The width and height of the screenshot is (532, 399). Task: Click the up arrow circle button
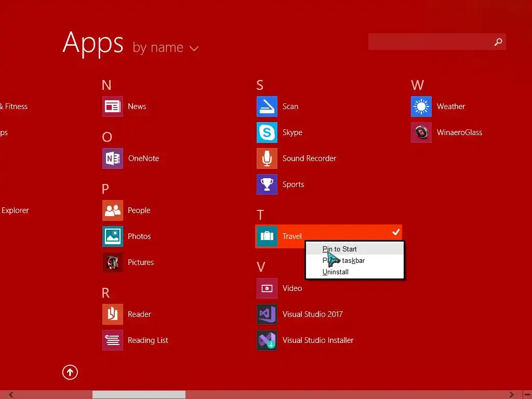(70, 373)
